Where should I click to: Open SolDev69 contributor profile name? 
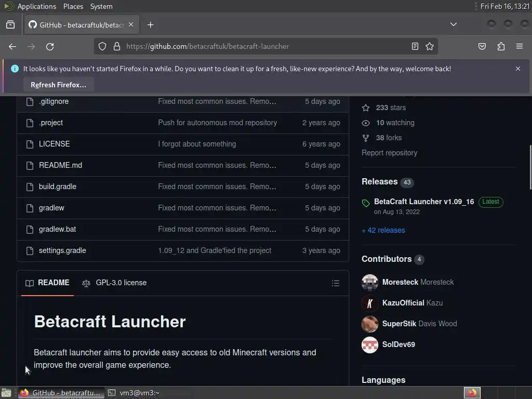coord(398,345)
